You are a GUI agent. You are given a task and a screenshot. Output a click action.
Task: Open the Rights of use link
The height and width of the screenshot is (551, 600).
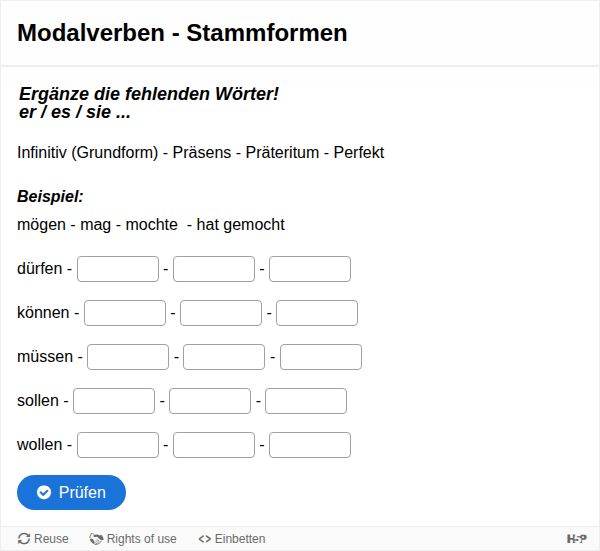[141, 538]
